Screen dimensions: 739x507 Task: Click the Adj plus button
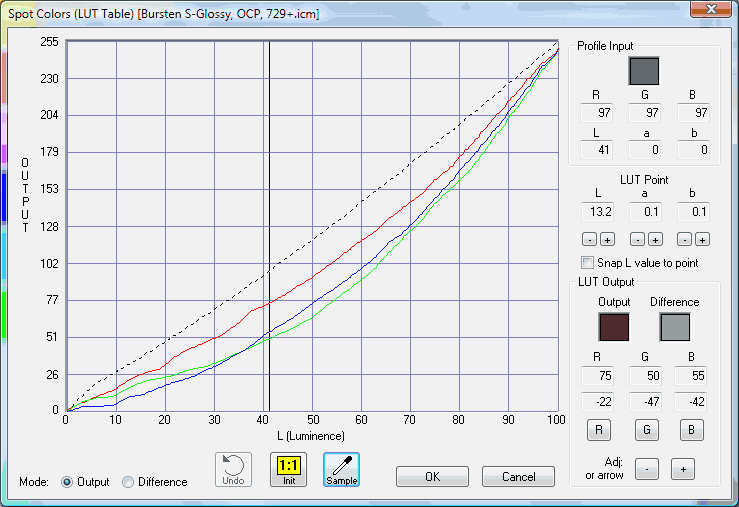(x=683, y=469)
